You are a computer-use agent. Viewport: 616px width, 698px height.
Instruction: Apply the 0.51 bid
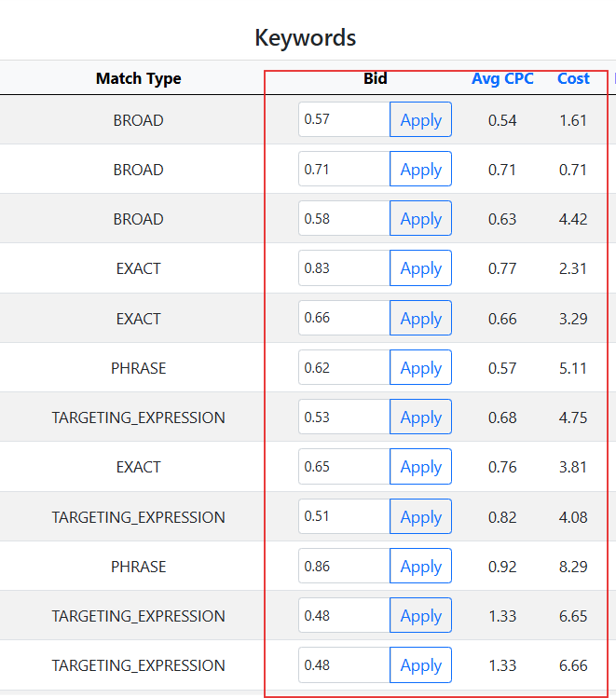click(x=420, y=517)
